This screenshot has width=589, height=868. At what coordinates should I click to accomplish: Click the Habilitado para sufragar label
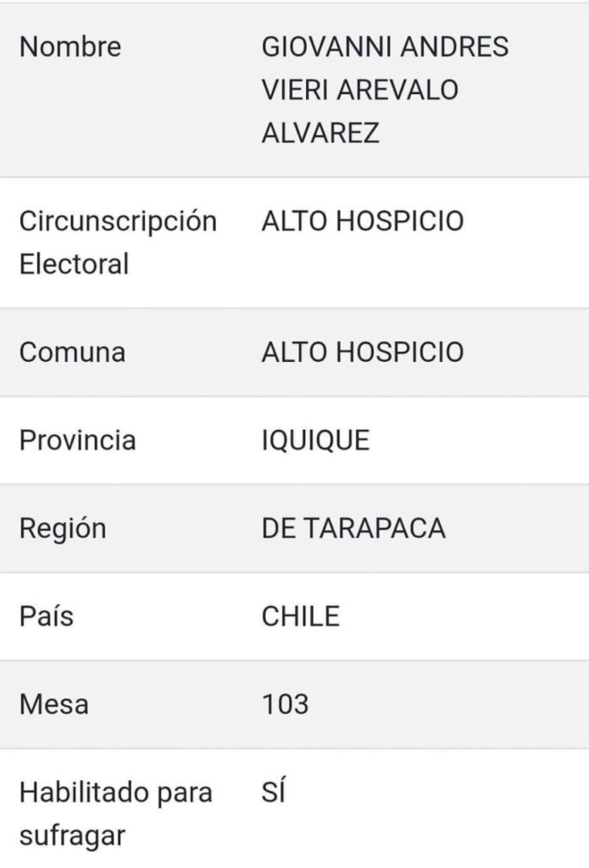click(116, 814)
